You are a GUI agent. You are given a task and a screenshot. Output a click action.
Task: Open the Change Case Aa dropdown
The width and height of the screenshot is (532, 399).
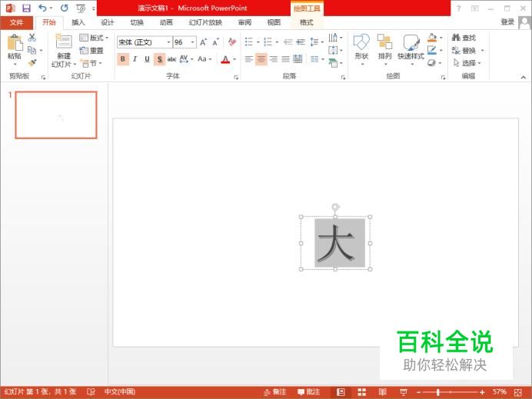[204, 59]
